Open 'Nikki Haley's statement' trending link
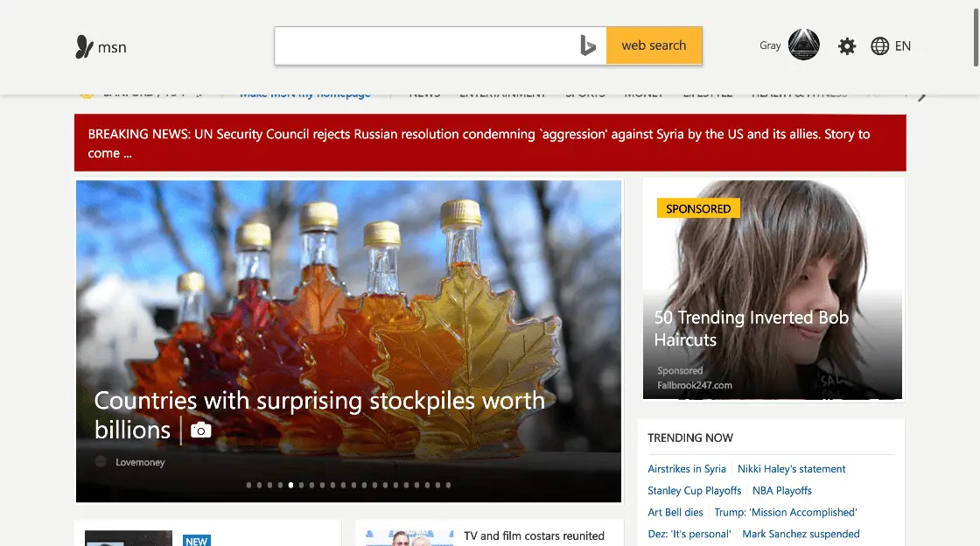The height and width of the screenshot is (546, 980). pyautogui.click(x=791, y=469)
